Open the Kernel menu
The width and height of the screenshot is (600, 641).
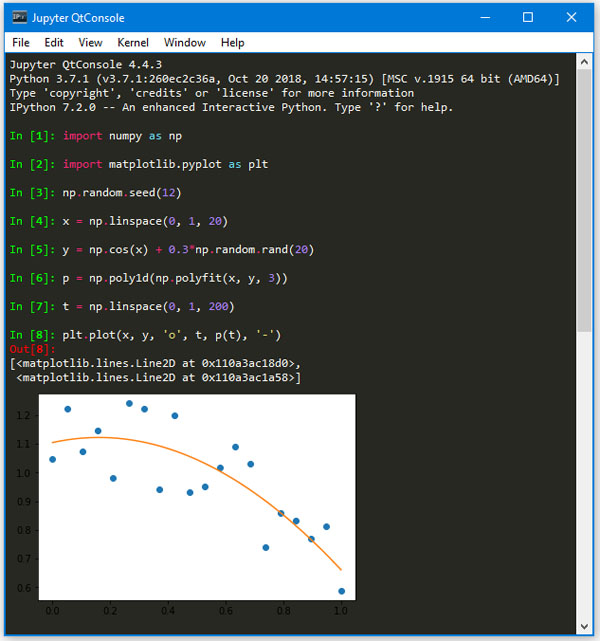point(133,43)
